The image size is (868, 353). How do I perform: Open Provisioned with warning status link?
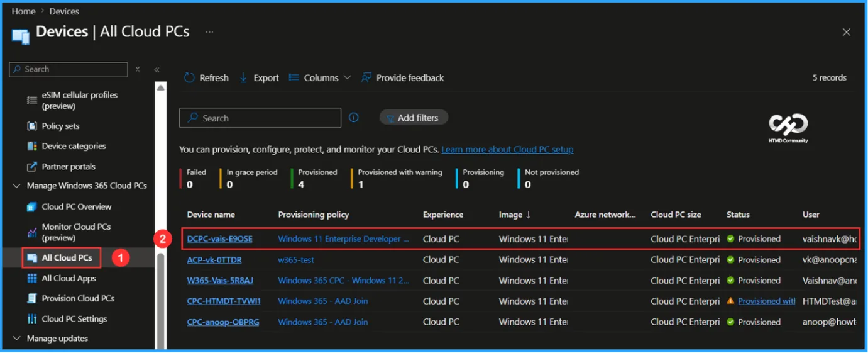[x=767, y=301]
